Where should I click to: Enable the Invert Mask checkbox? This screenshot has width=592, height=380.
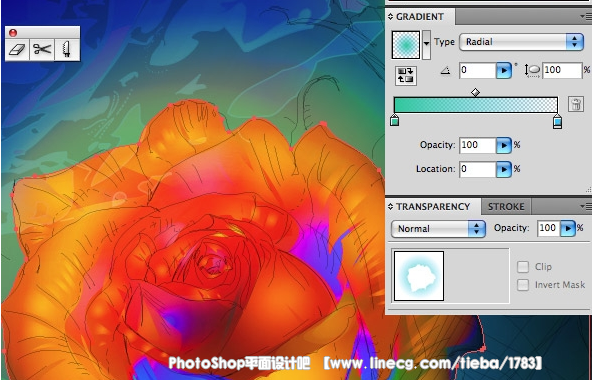523,285
